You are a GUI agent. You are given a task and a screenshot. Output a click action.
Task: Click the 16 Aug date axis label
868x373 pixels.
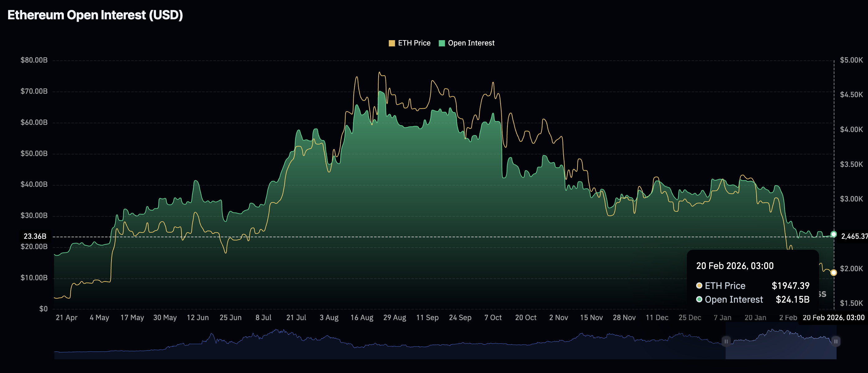(x=361, y=318)
